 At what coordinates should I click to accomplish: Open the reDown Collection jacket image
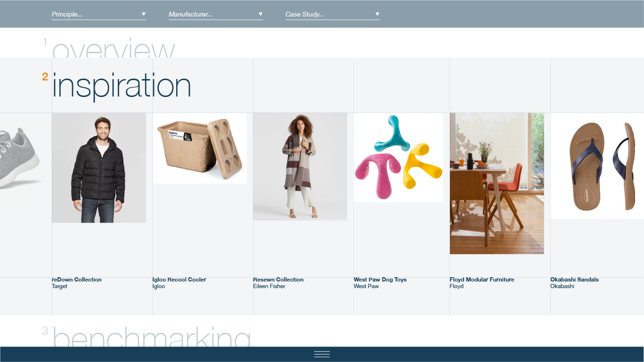click(x=99, y=168)
